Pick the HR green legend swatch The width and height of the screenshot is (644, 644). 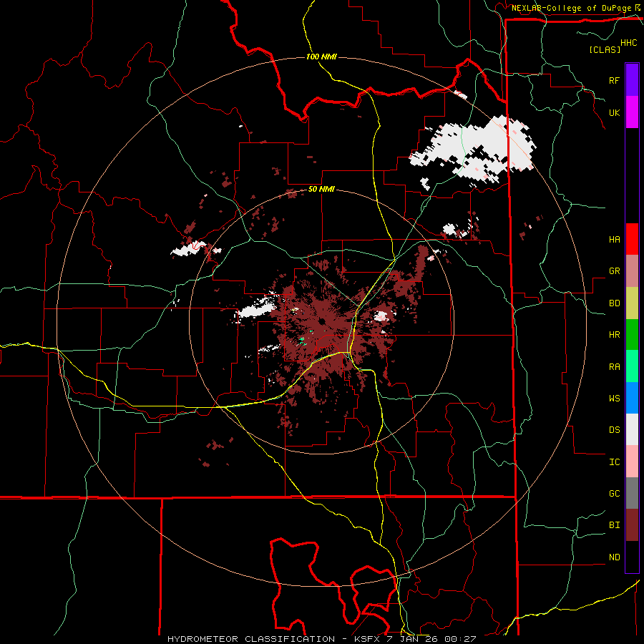point(632,335)
